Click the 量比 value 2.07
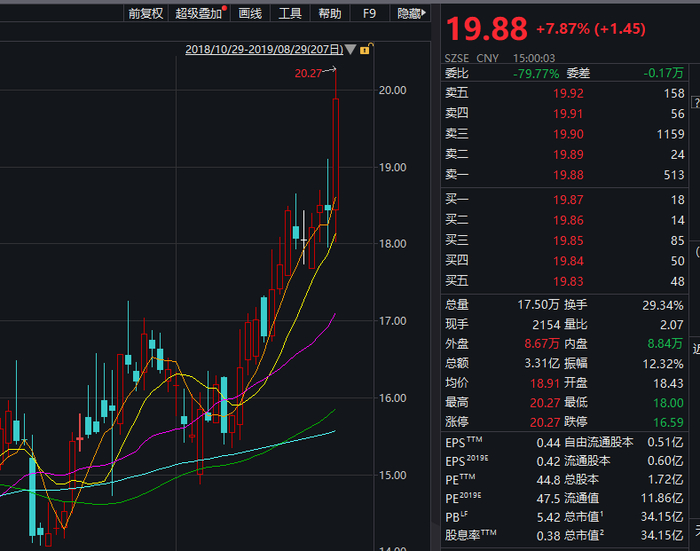The width and height of the screenshot is (700, 551). tap(671, 325)
